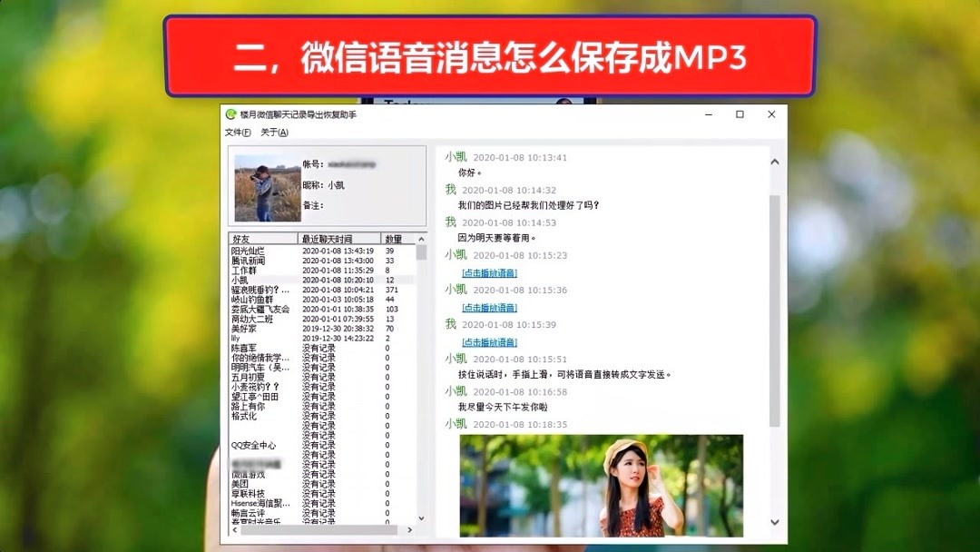Click the friend list scroll-up arrow
Screen dimensions: 980x552
point(418,241)
